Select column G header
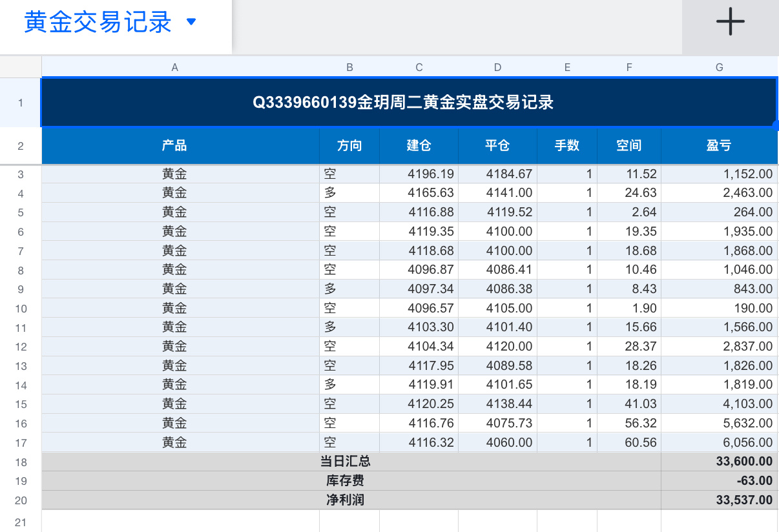The width and height of the screenshot is (779, 532). pos(720,67)
